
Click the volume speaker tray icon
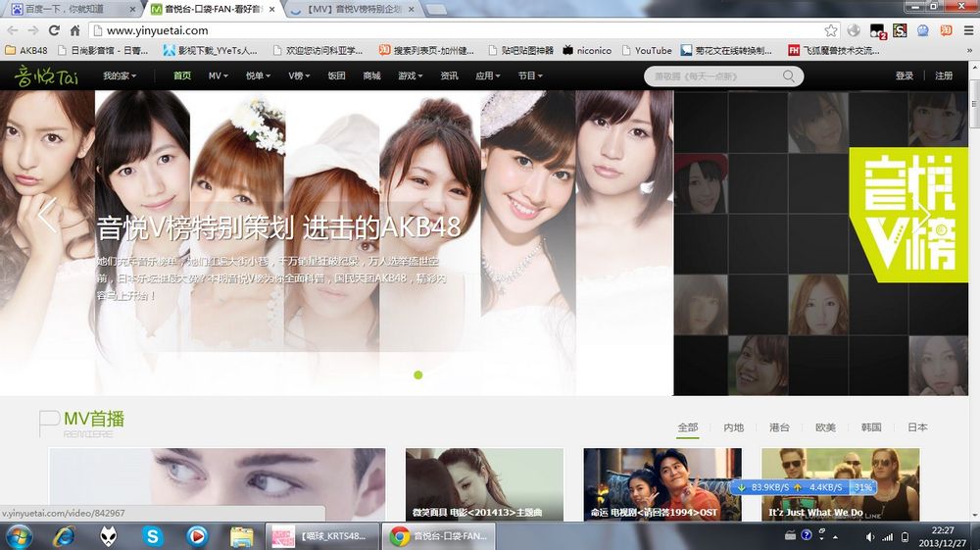tap(869, 537)
